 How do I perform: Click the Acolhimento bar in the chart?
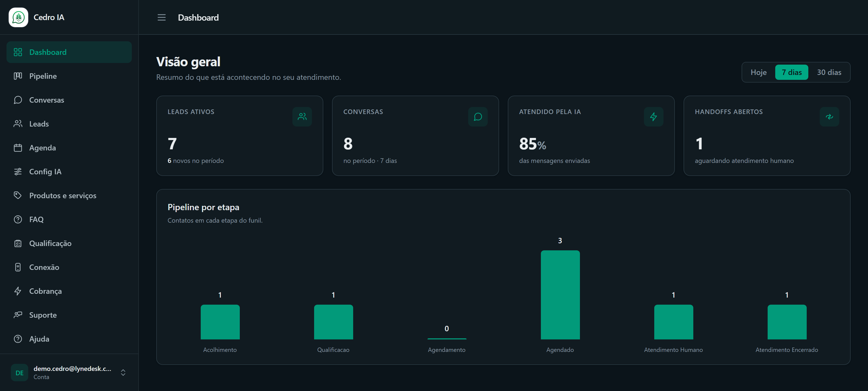coord(220,322)
